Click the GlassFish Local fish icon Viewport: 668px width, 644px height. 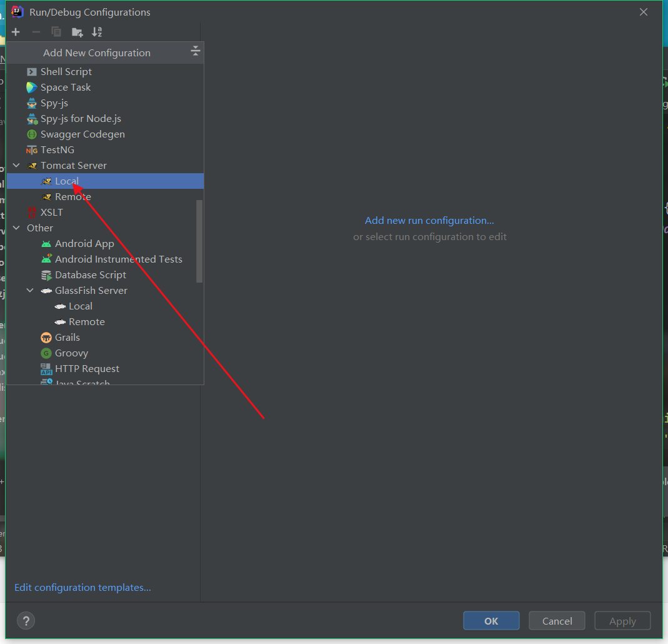60,306
